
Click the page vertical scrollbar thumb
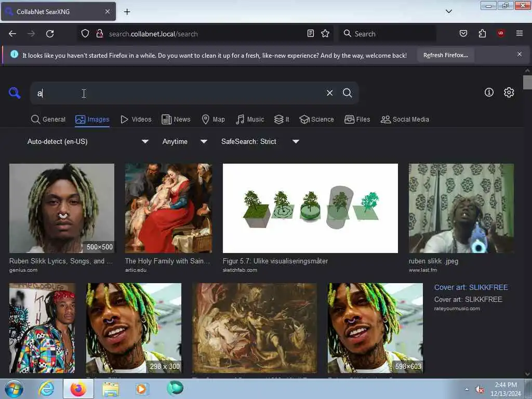527,83
